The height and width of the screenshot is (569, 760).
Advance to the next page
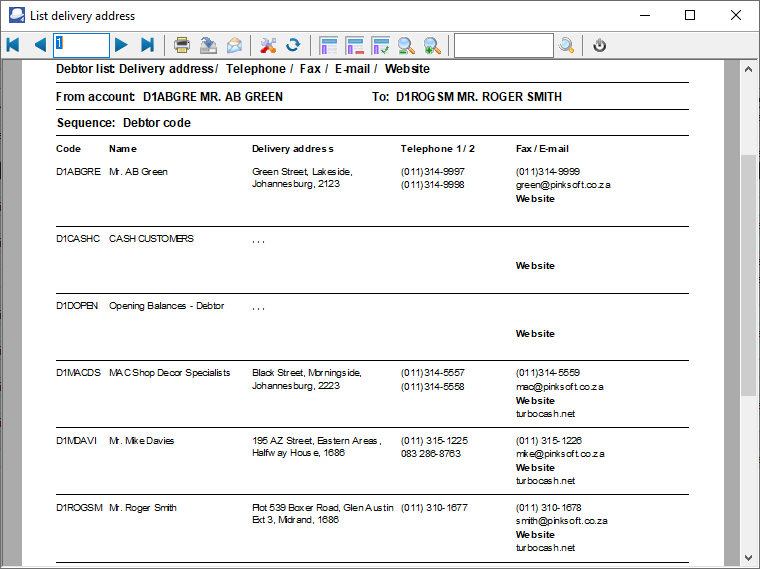pos(121,45)
